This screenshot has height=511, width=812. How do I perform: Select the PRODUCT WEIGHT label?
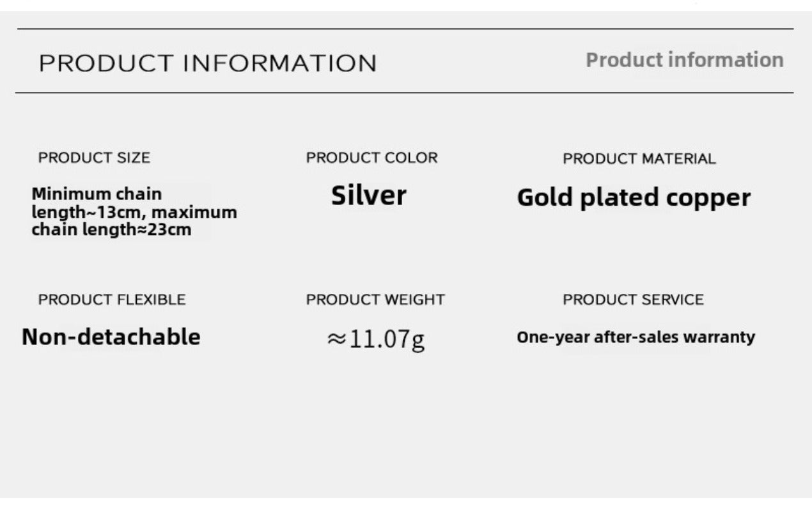point(375,300)
